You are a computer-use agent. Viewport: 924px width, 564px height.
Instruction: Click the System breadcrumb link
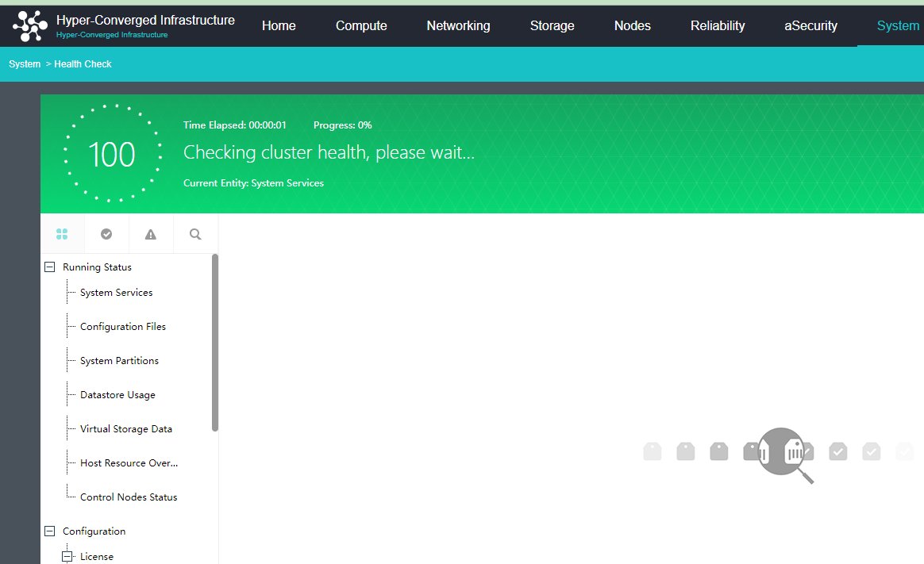tap(25, 64)
